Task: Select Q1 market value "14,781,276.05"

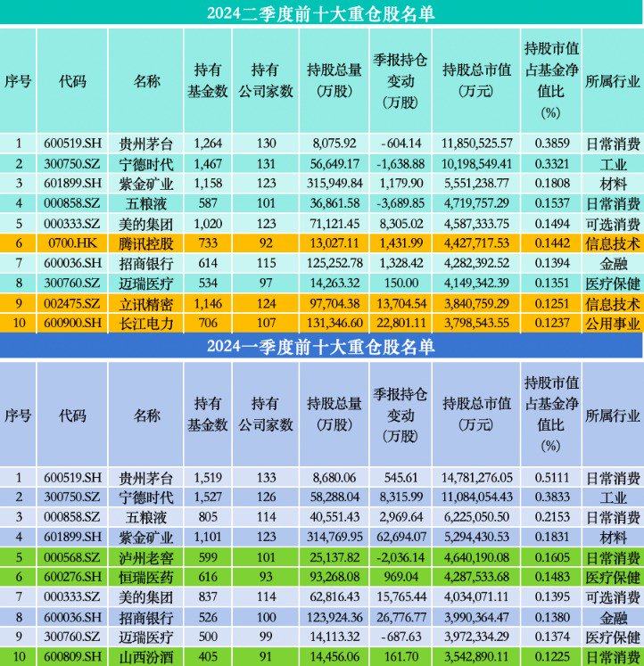Action: click(x=476, y=478)
